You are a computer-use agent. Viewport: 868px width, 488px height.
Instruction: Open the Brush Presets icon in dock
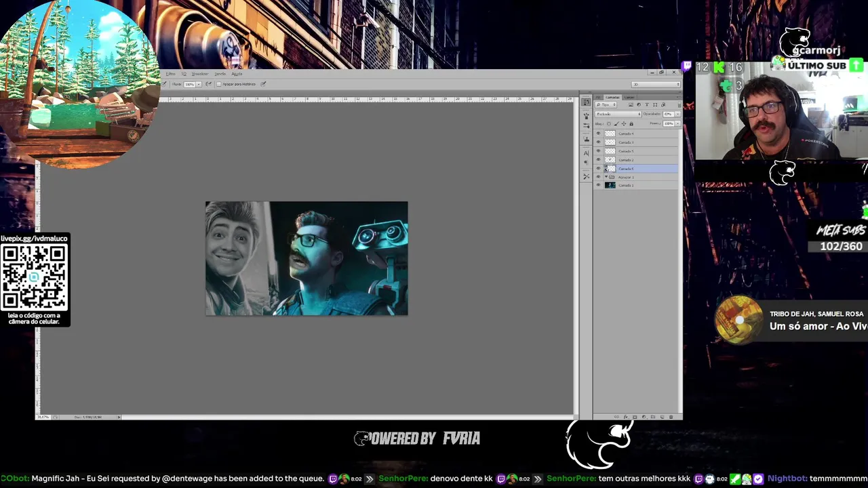586,126
